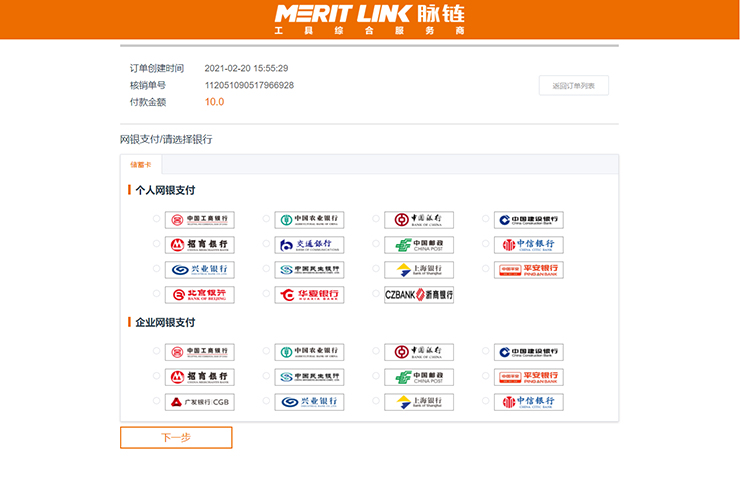Click China Construction Bank logo in enterprise section

[529, 352]
